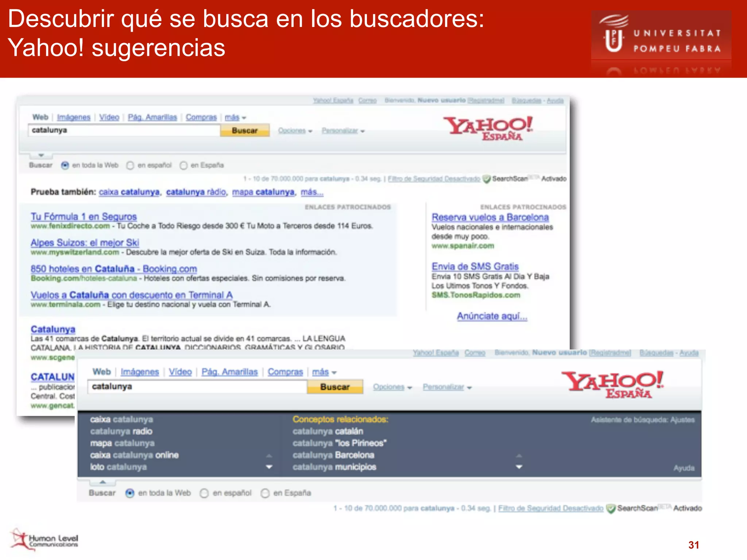The height and width of the screenshot is (560, 747).
Task: Open 'Alpes Suizos: el mejor Ski' ad
Action: pos(85,243)
